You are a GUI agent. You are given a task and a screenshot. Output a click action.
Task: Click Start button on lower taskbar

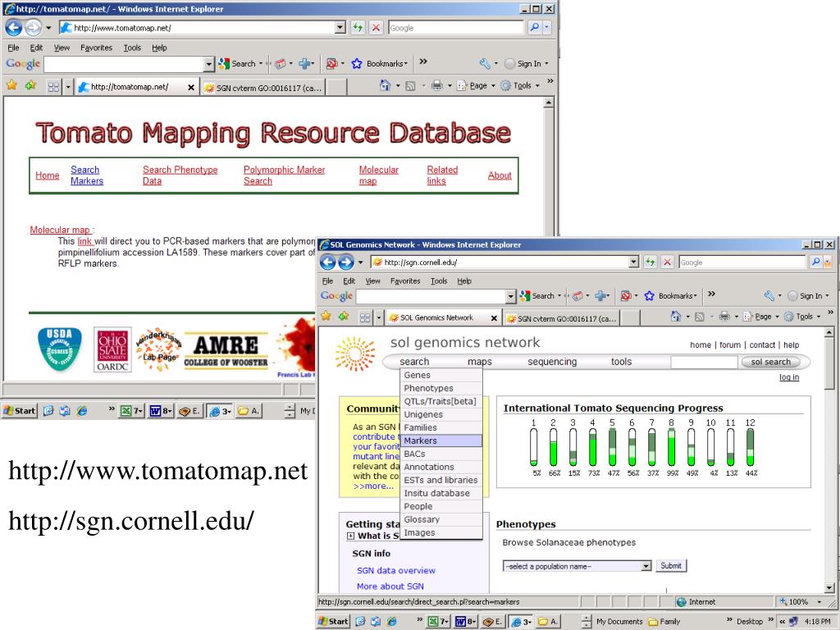(333, 621)
